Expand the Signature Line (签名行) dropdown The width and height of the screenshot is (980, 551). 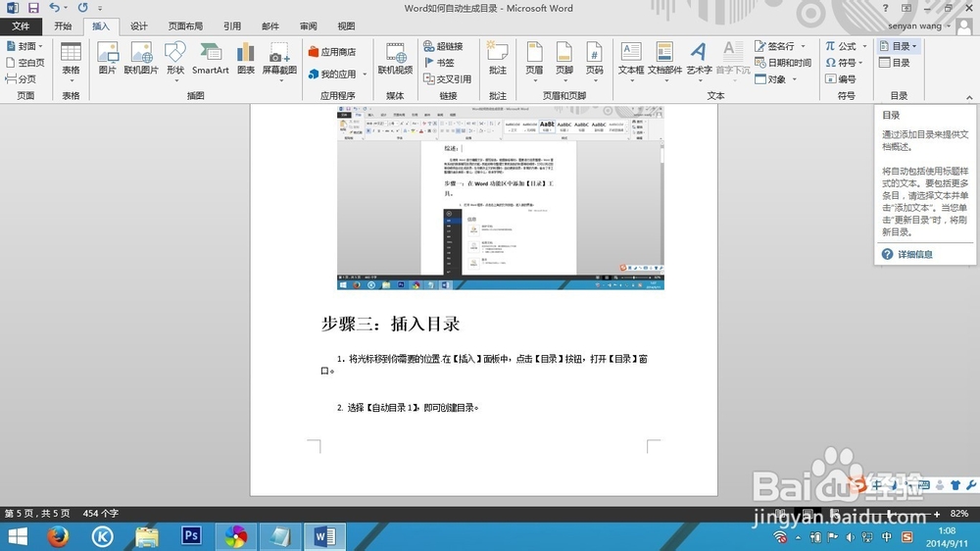point(804,46)
